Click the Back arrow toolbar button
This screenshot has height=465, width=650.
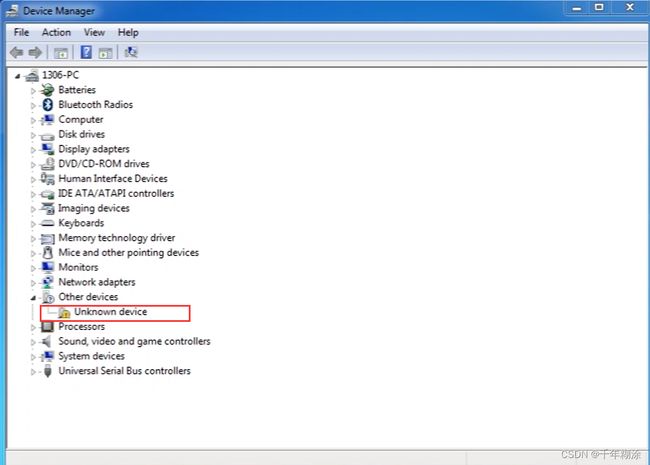coord(17,52)
